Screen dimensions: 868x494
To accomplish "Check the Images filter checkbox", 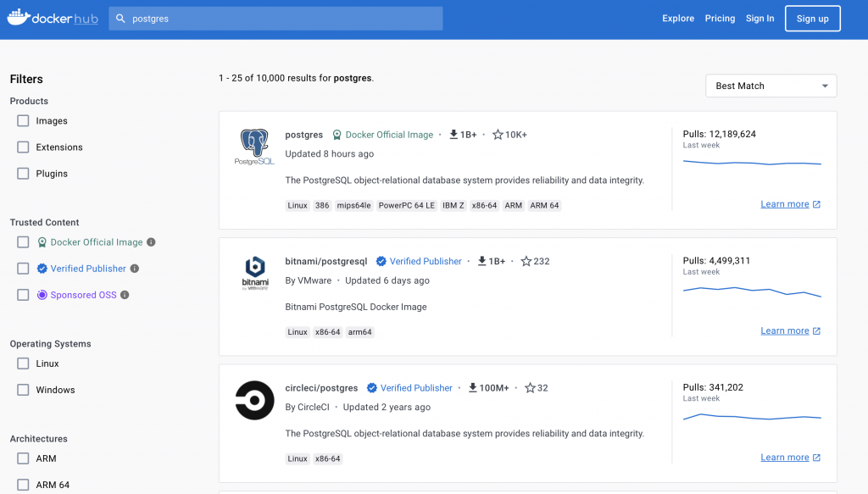I will coord(23,120).
